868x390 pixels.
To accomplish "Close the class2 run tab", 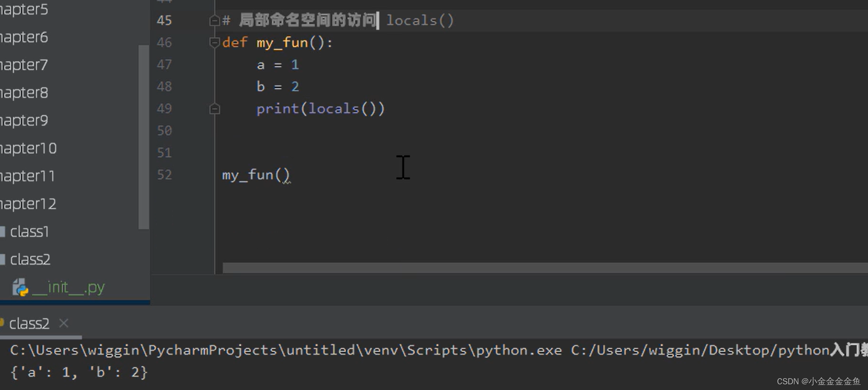I will pos(64,323).
